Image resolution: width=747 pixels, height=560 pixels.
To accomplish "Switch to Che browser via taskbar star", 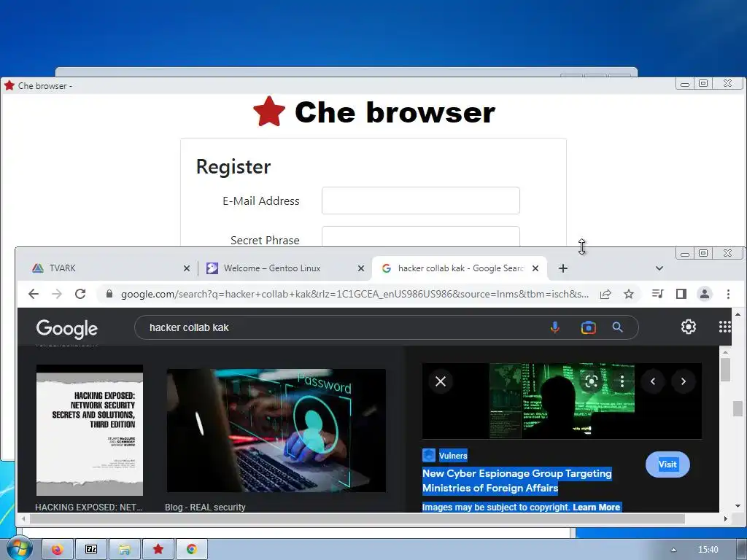I will click(158, 550).
